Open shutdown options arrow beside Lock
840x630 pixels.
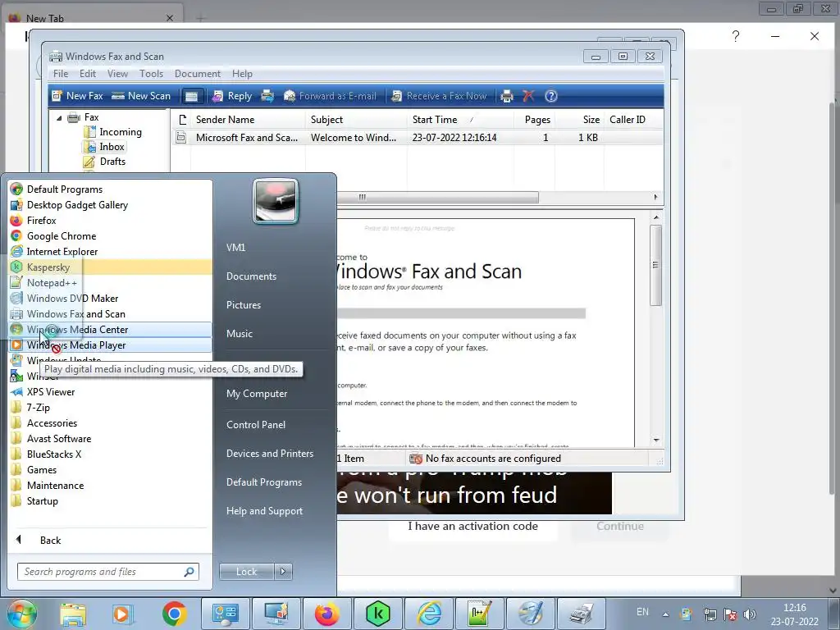[x=283, y=572]
